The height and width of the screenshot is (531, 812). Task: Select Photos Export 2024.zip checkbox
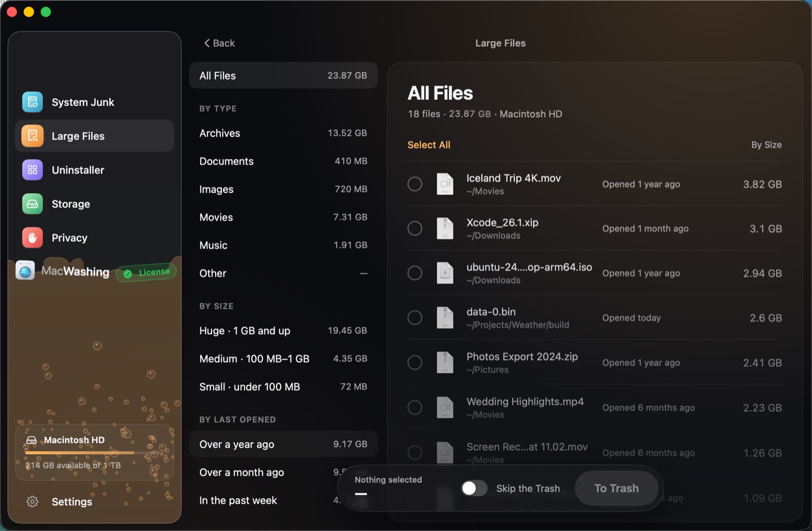click(x=415, y=363)
